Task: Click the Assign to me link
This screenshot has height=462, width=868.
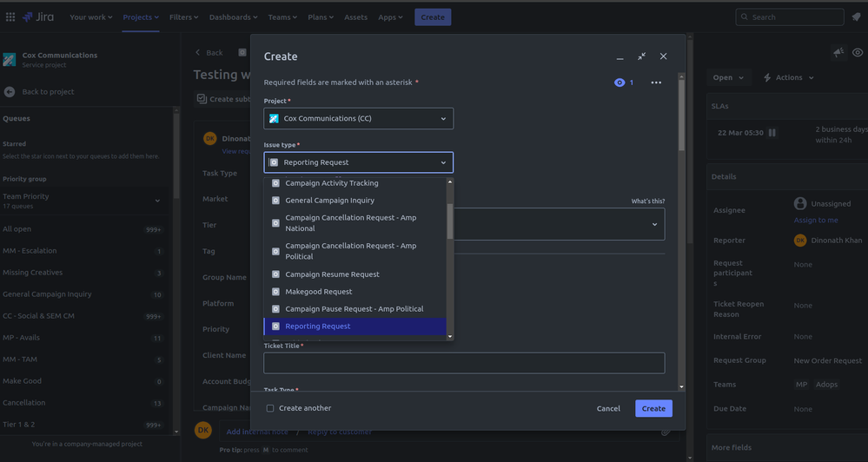Action: (816, 221)
